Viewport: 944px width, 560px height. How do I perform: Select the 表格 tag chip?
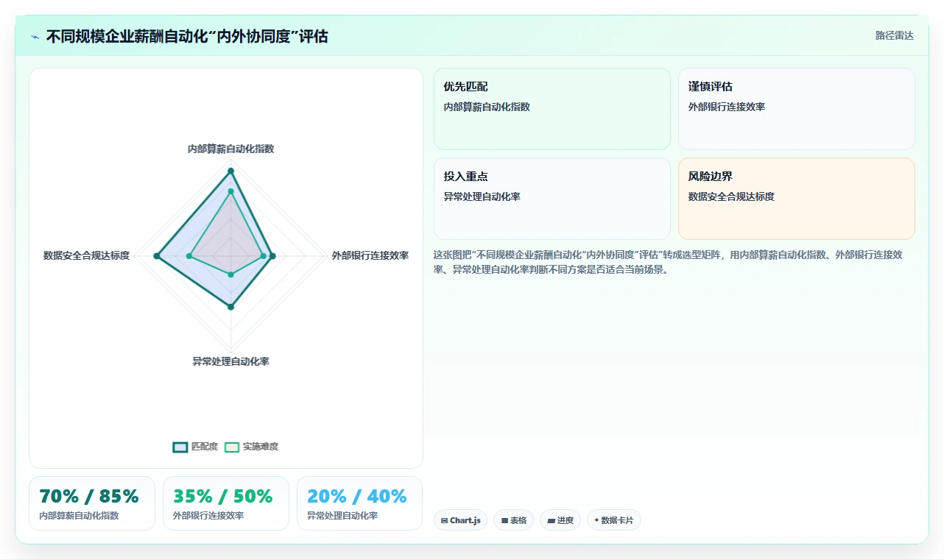pyautogui.click(x=513, y=520)
